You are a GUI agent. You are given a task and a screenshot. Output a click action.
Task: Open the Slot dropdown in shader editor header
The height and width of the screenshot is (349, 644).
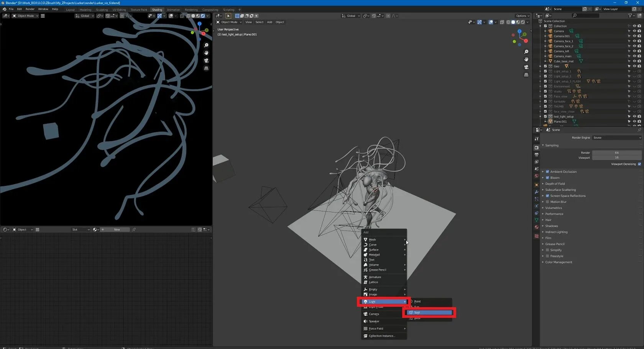pos(80,229)
